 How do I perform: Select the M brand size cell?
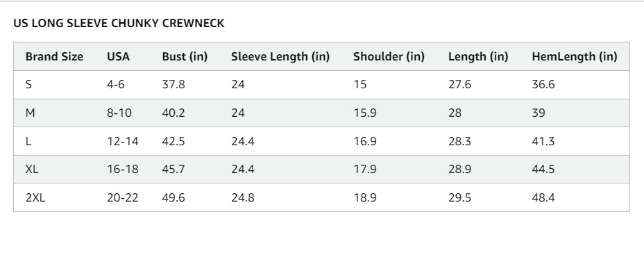tap(30, 113)
